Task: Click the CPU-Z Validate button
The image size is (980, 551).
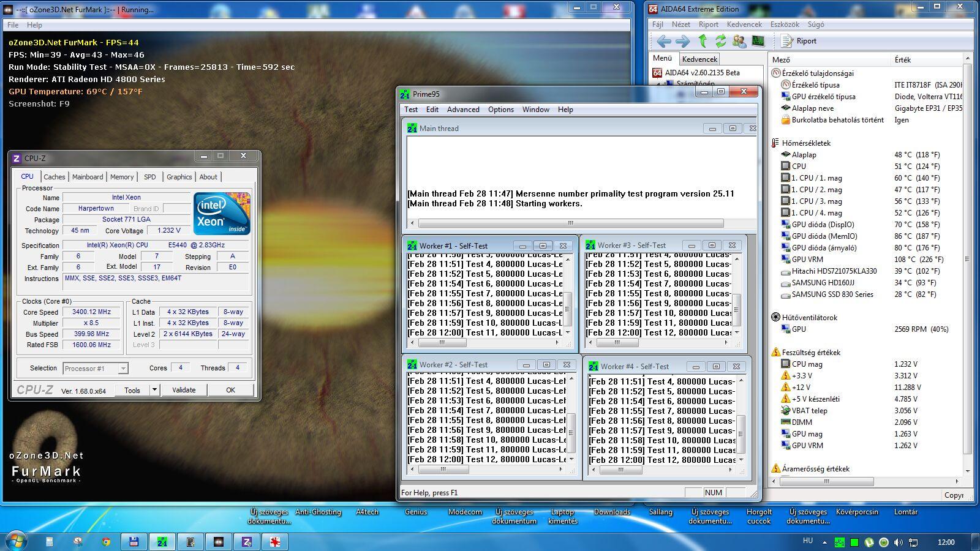Action: [184, 390]
